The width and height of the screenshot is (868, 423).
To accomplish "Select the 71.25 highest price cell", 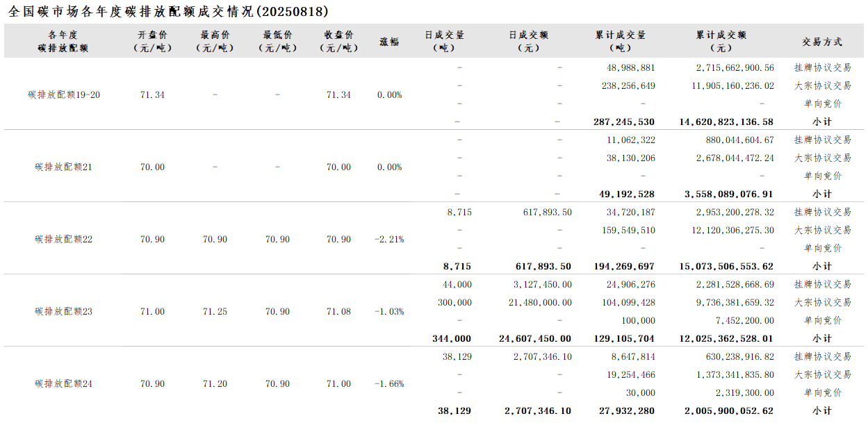I will coord(215,312).
